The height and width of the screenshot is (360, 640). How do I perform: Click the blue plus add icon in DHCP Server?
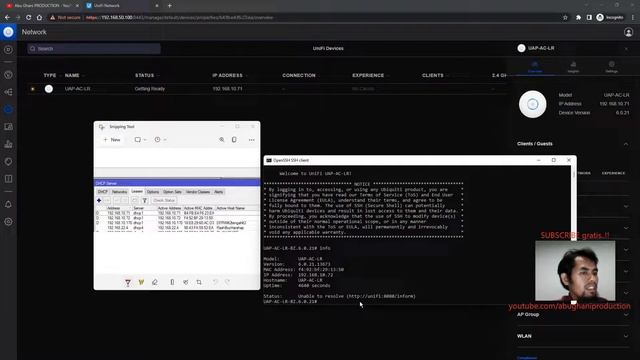(99, 200)
